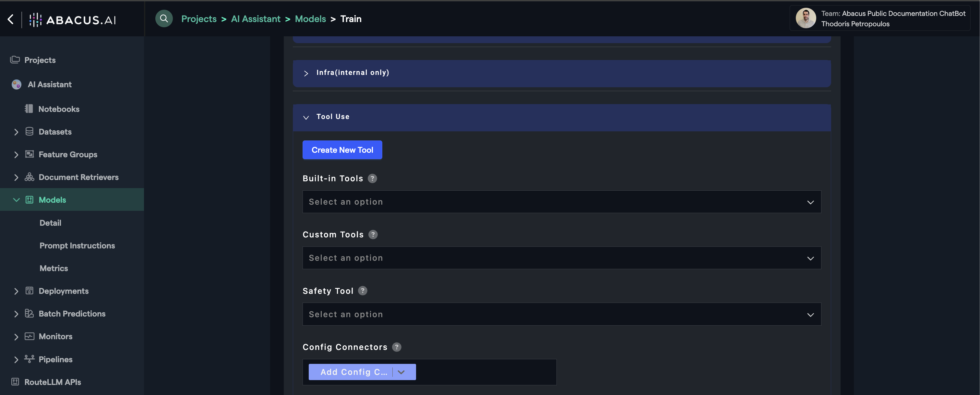Click Config Connectors help icon

[x=396, y=347]
